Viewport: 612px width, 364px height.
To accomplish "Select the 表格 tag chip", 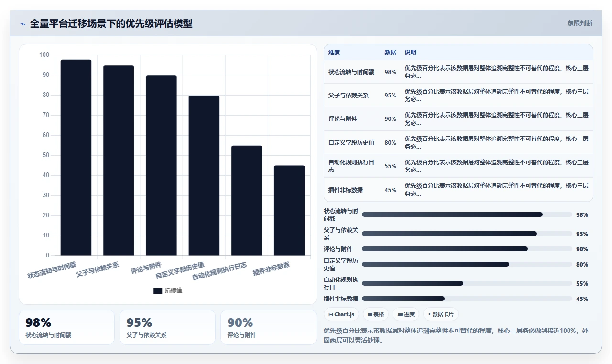I will [x=376, y=314].
